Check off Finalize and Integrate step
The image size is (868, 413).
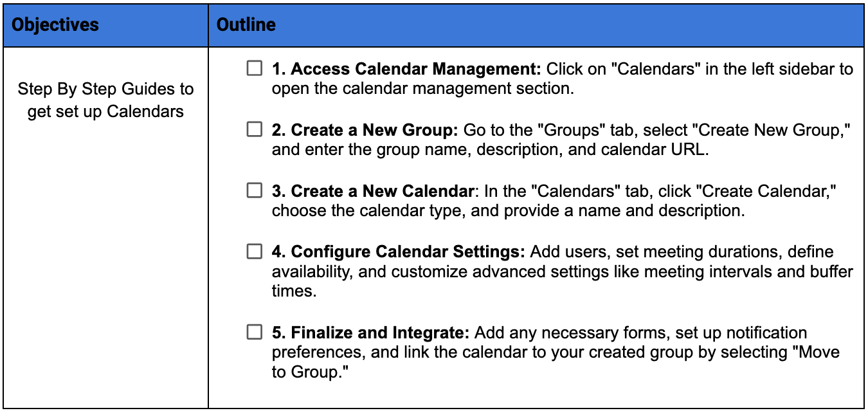point(255,333)
